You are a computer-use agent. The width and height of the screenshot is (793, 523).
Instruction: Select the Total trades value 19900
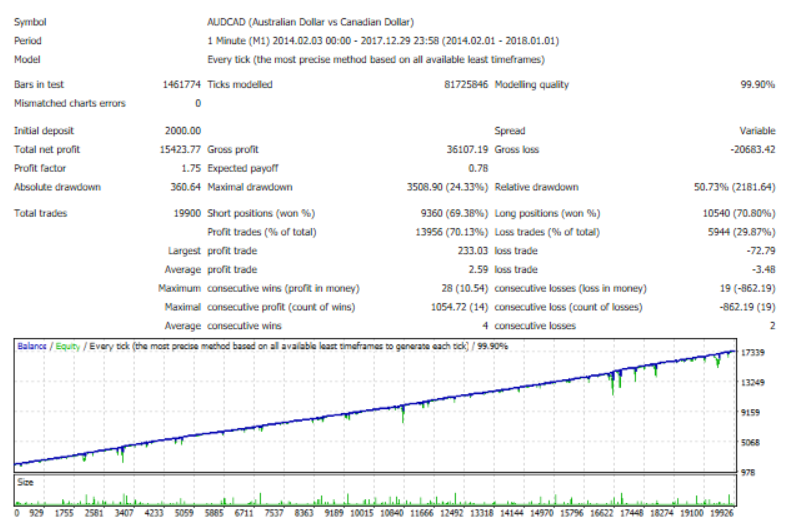point(187,213)
